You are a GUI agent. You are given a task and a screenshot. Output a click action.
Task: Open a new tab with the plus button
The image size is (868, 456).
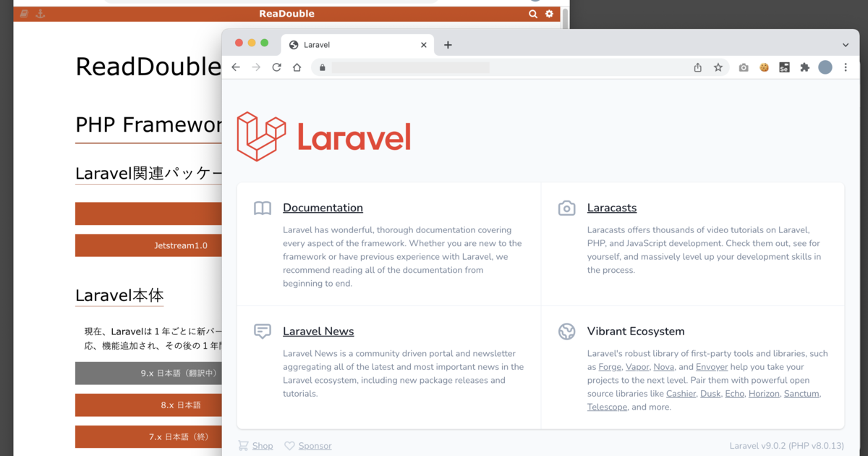(448, 45)
